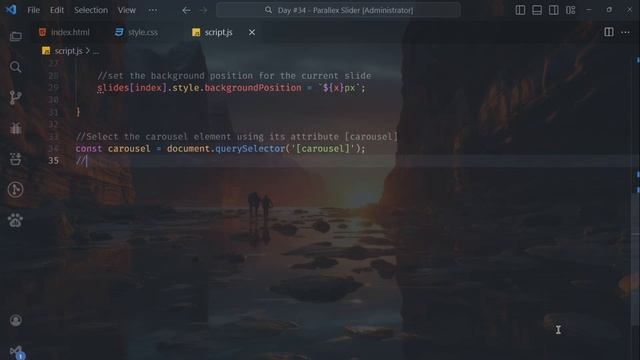Go back with the left arrow
The width and height of the screenshot is (640, 360).
point(186,10)
